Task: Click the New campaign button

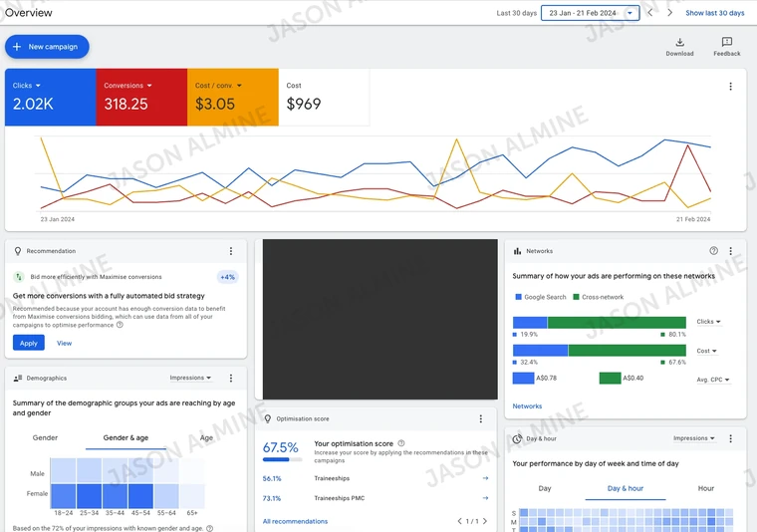Action: [47, 47]
